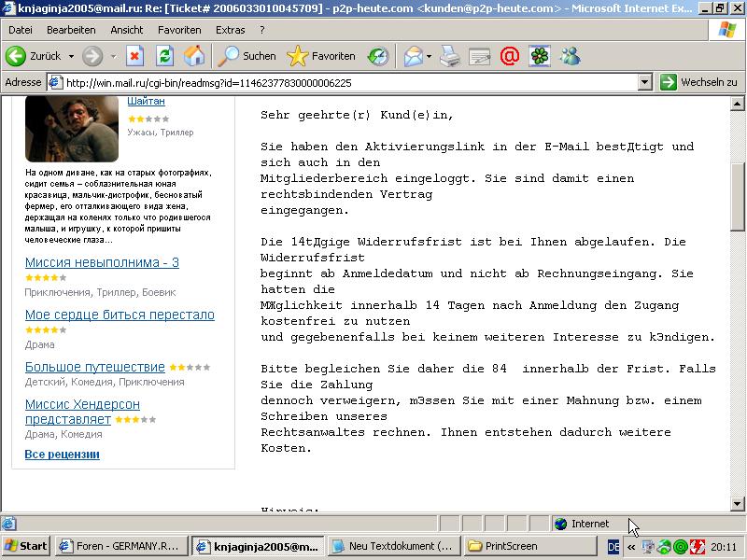Open the Все рецензии link
The width and height of the screenshot is (747, 560).
[x=62, y=455]
